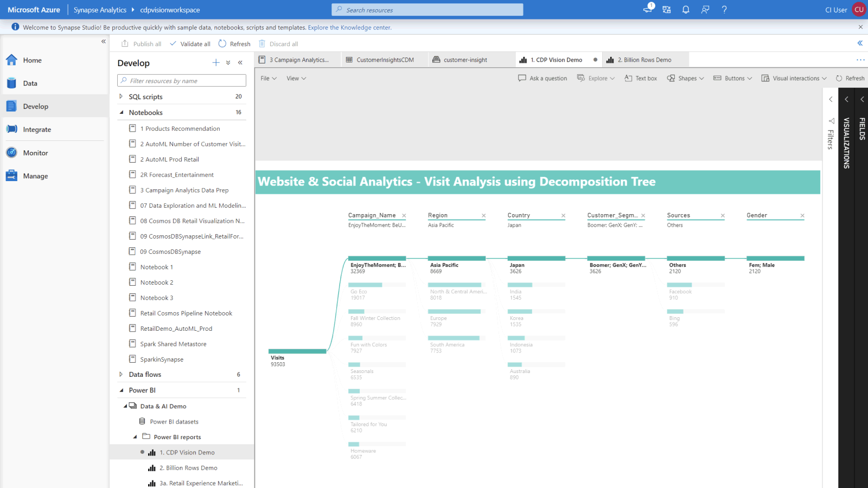Add a new Develop resource
This screenshot has height=488, width=868.
pyautogui.click(x=216, y=63)
